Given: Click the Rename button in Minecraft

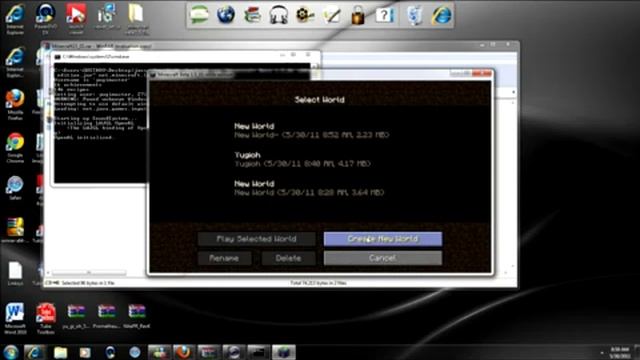Looking at the screenshot, I should coord(224,258).
